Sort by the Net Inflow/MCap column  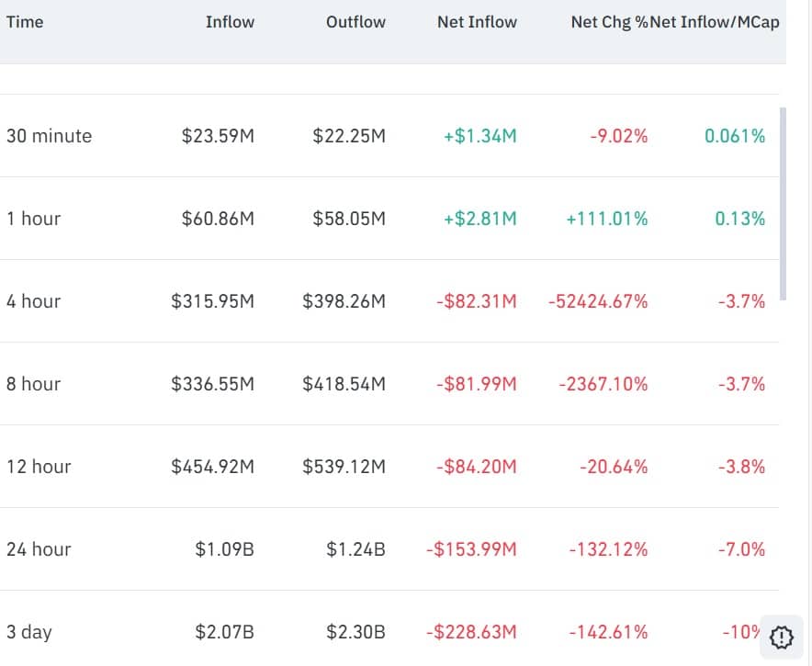tap(715, 21)
